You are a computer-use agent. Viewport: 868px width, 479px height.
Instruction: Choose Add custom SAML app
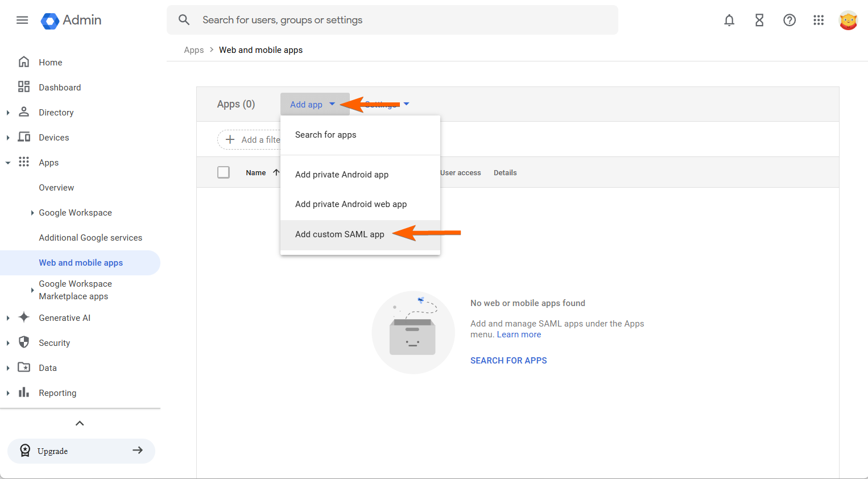pos(340,234)
